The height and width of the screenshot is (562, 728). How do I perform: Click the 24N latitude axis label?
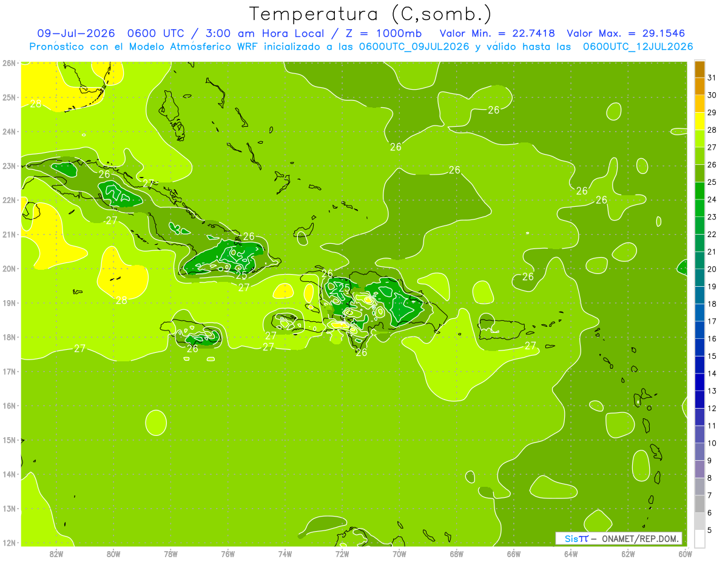click(x=8, y=132)
